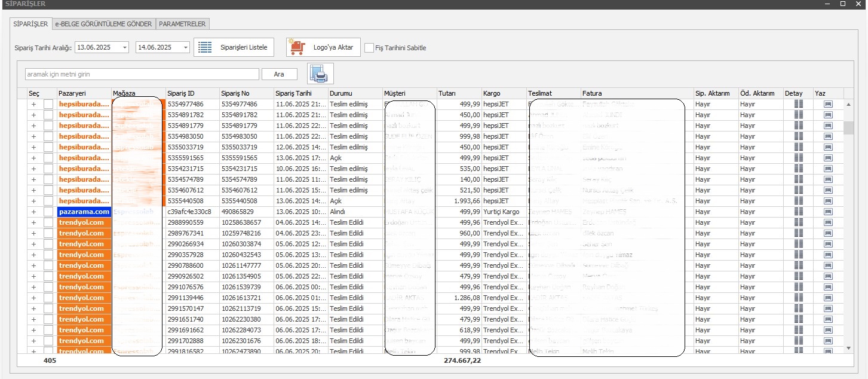Screen dimensions: 868x379
Task: Open Detay icon for Trendyol order 2991139446
Action: click(798, 298)
